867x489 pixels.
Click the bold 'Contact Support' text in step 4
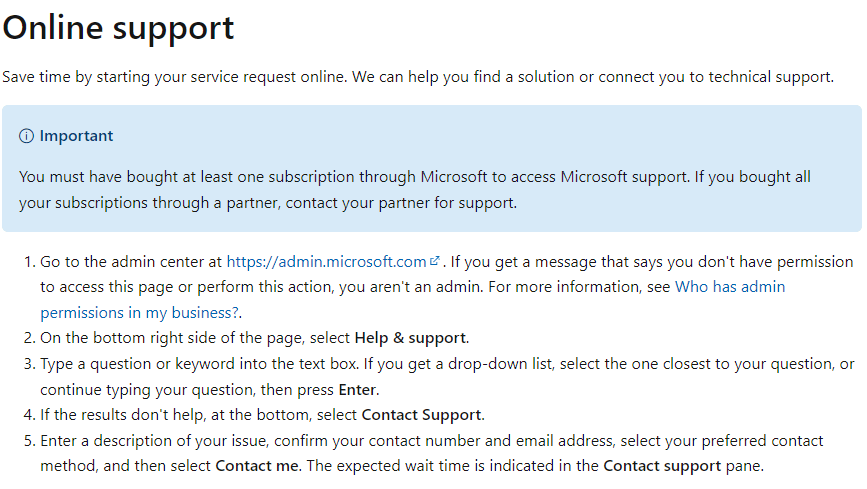coord(421,415)
